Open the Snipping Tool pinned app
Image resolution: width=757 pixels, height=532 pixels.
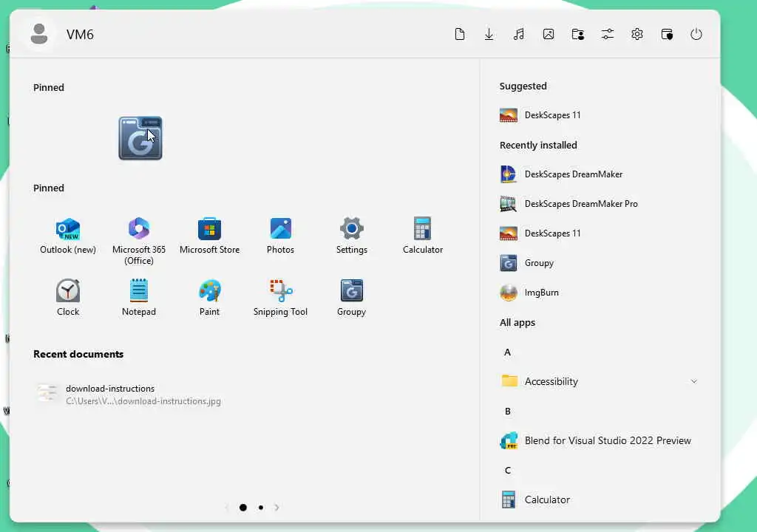tap(280, 298)
